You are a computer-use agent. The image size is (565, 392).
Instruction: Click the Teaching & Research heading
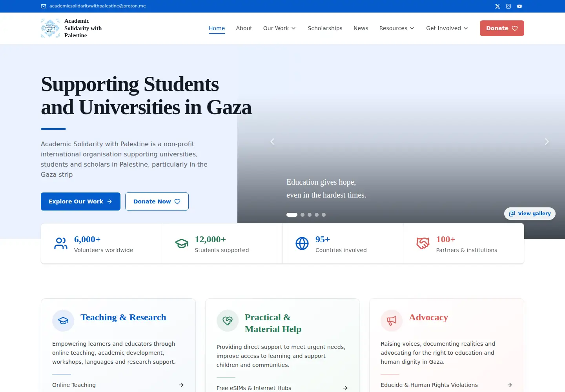coord(123,317)
